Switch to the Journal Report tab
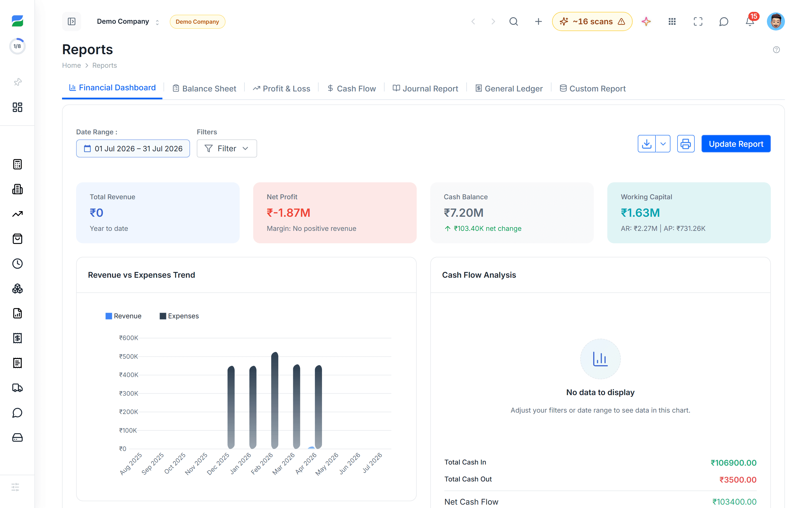 (x=425, y=89)
